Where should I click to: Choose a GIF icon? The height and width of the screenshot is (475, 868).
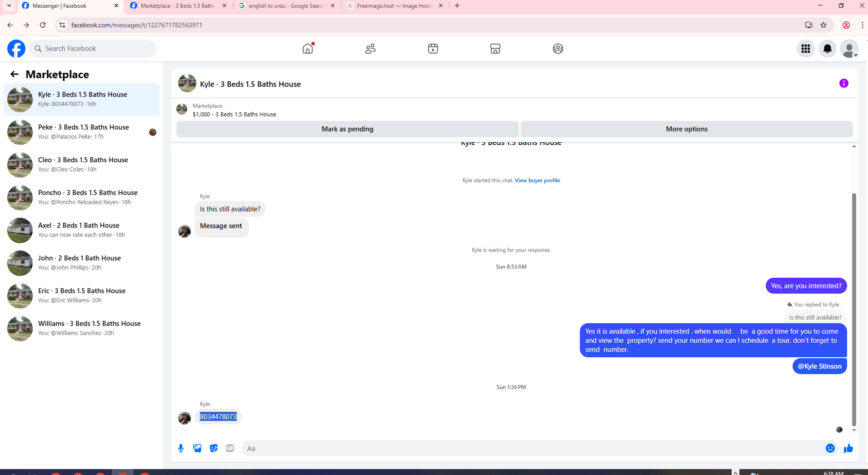click(230, 448)
